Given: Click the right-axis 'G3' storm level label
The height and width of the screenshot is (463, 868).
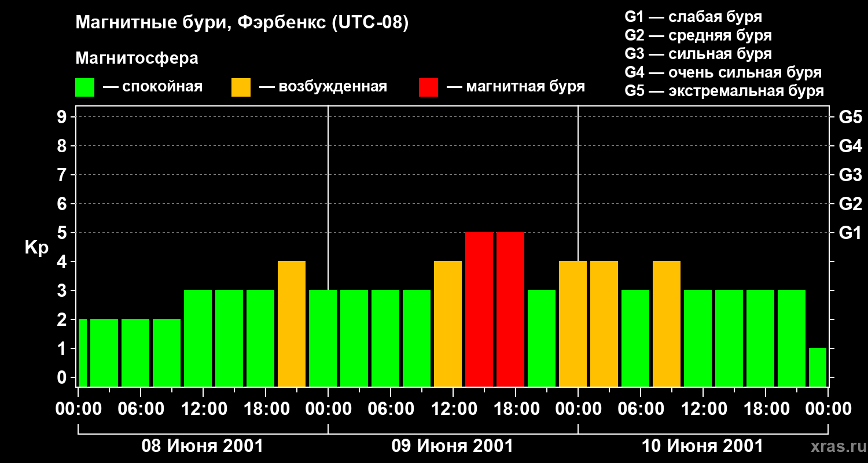Looking at the screenshot, I should pyautogui.click(x=850, y=175).
